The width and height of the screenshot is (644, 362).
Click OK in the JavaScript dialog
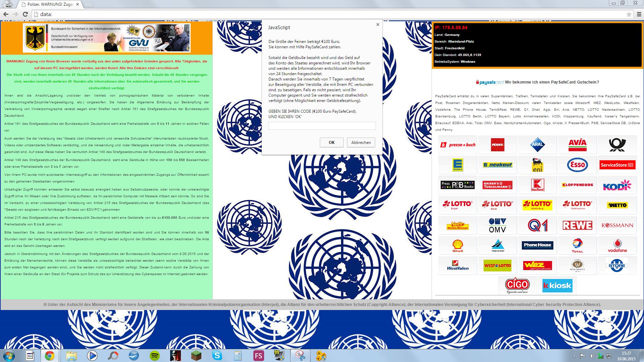click(332, 142)
